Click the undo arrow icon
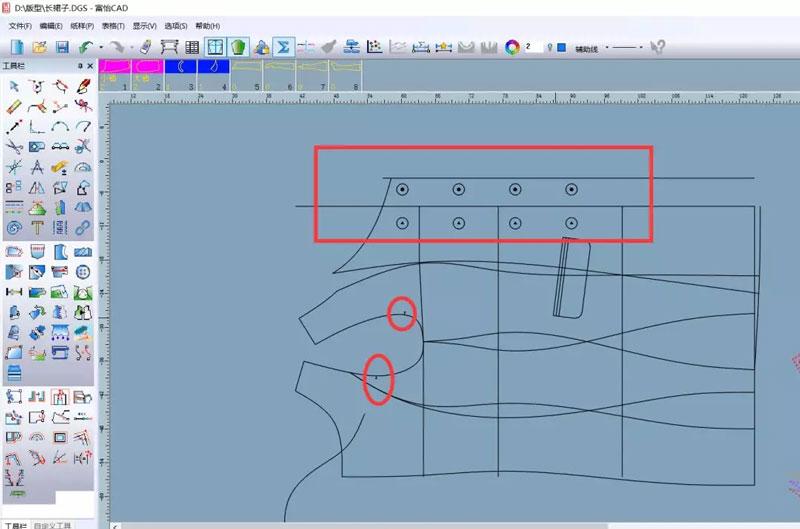The image size is (800, 529). coord(86,47)
